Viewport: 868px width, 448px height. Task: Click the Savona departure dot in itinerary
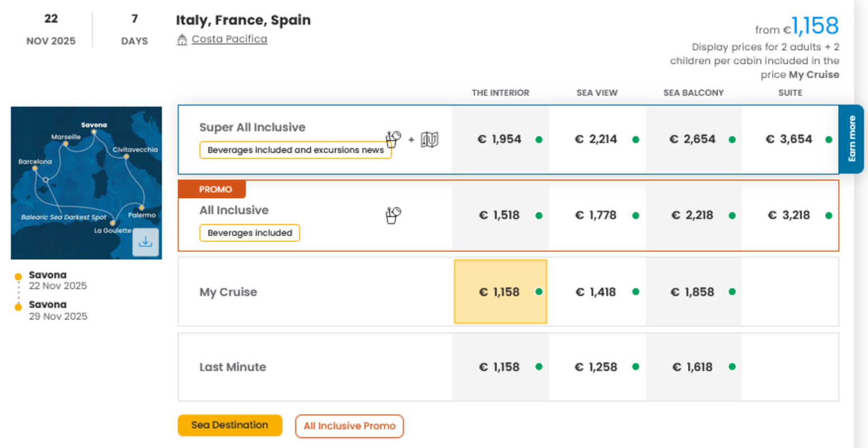[x=18, y=277]
